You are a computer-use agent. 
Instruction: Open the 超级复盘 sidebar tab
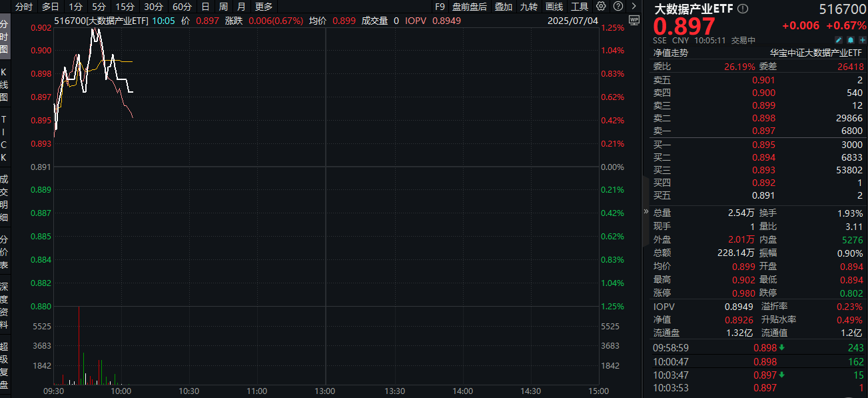click(4, 365)
